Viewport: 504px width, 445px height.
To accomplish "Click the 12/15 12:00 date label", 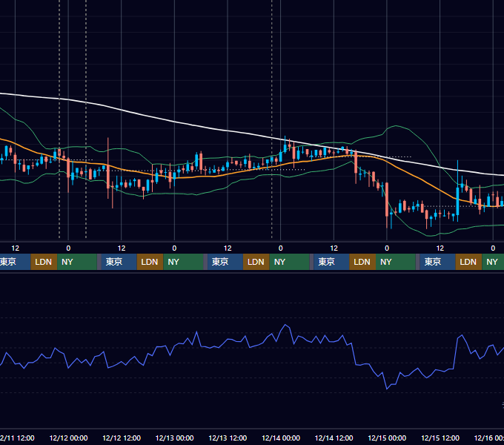I will (x=440, y=438).
